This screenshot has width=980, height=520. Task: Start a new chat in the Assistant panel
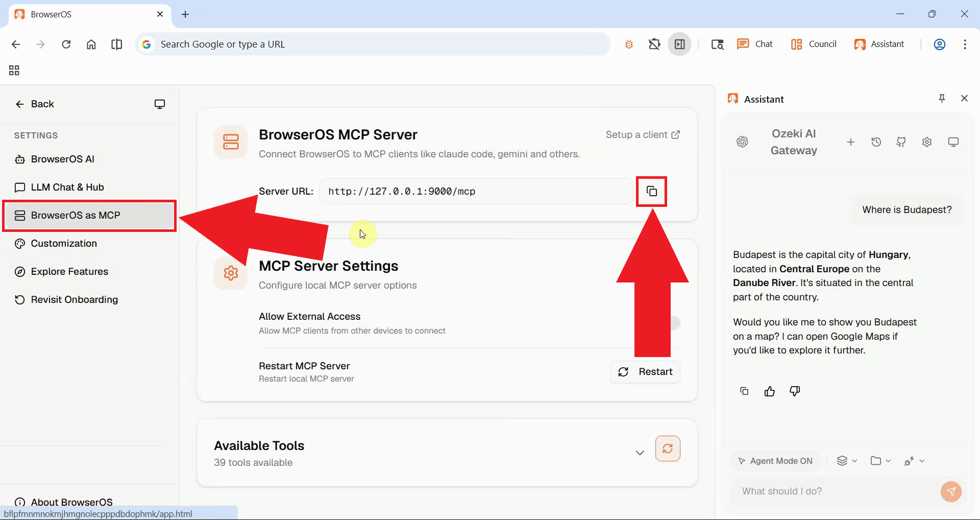coord(851,142)
